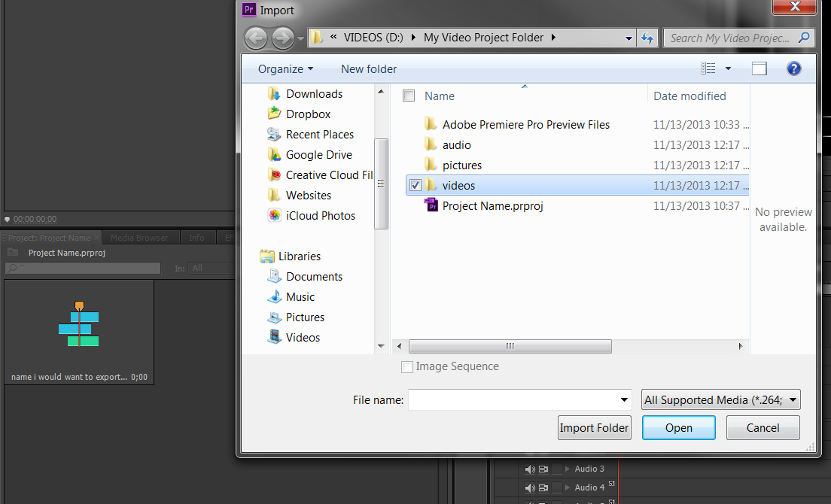Mute the Audio 3 track speaker icon
This screenshot has height=504, width=831.
(x=530, y=469)
